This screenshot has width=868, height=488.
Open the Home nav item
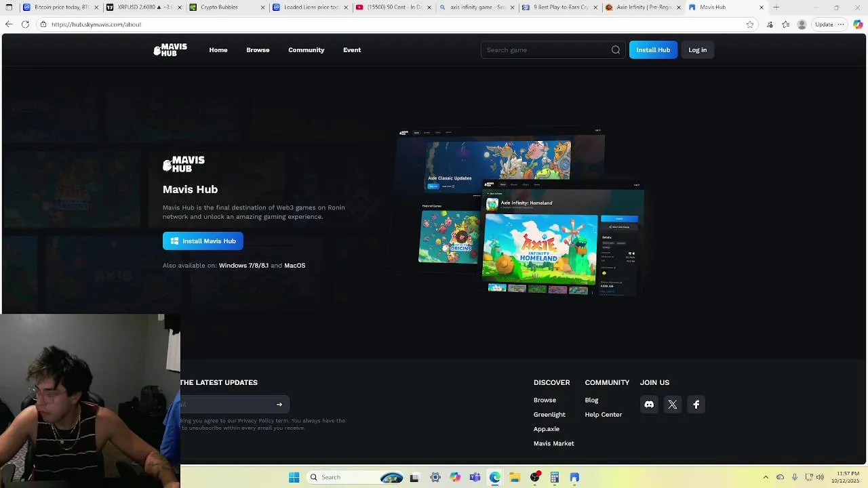tap(218, 49)
